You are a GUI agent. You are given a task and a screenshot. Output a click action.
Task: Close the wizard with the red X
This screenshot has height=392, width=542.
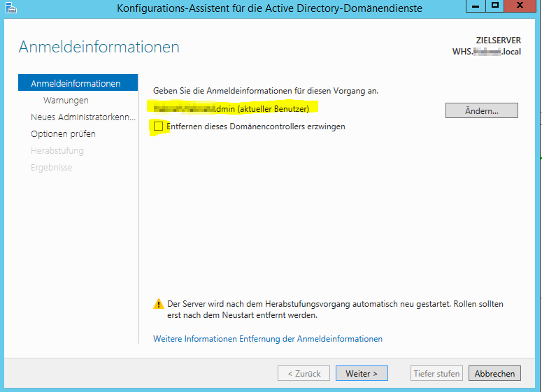point(522,7)
